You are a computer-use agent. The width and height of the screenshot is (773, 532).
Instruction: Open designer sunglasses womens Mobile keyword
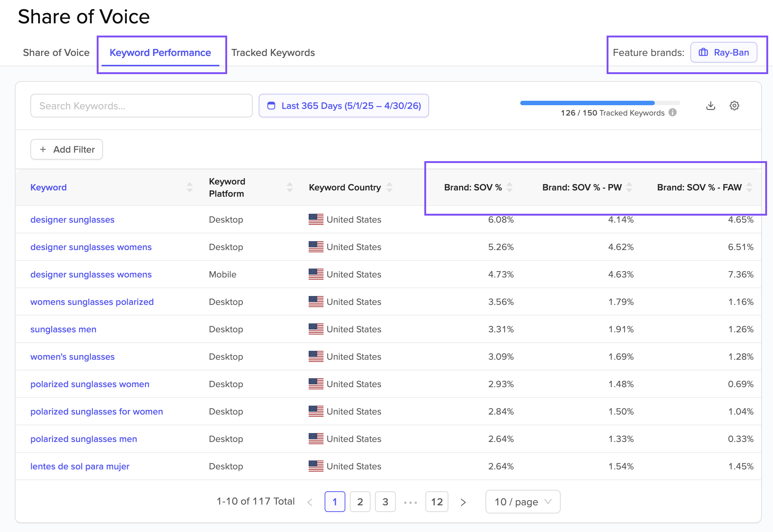click(91, 275)
